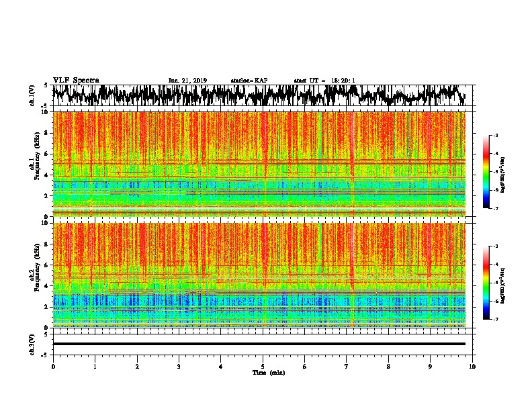Click the time axis tick label "6"
The image size is (532, 411).
(305, 367)
